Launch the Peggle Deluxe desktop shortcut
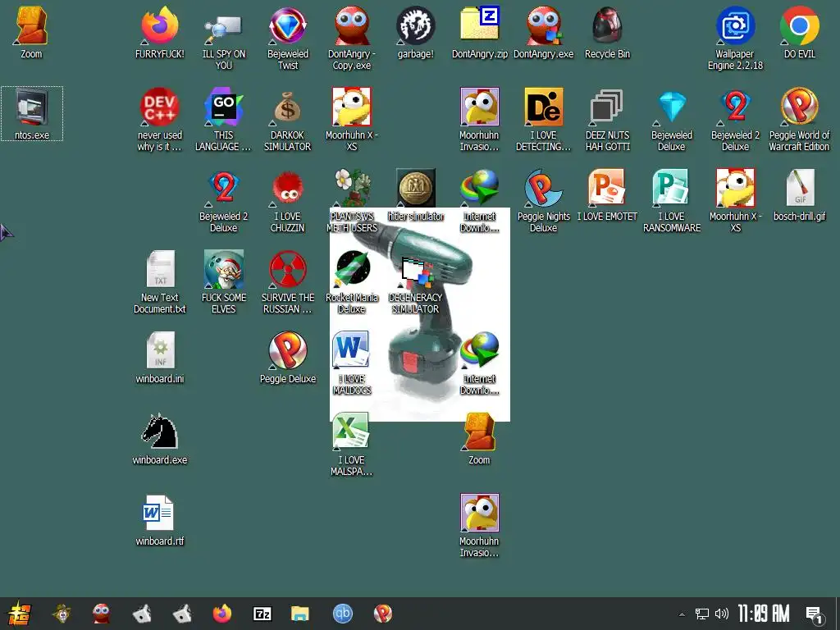 coord(288,358)
